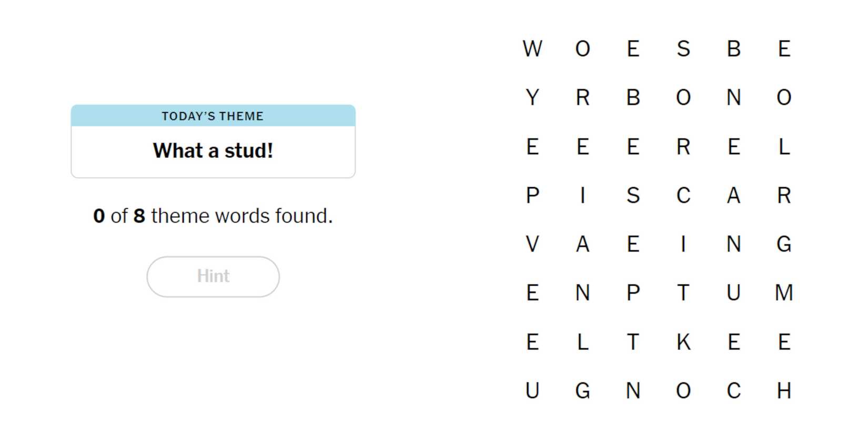Pick the P between N and T
868x434 pixels.
click(x=633, y=293)
